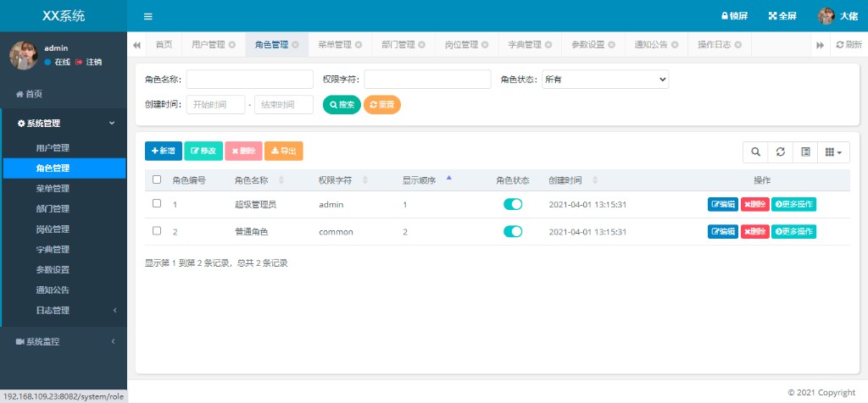The height and width of the screenshot is (403, 868).
Task: Click 删除 for the common row
Action: (x=755, y=232)
